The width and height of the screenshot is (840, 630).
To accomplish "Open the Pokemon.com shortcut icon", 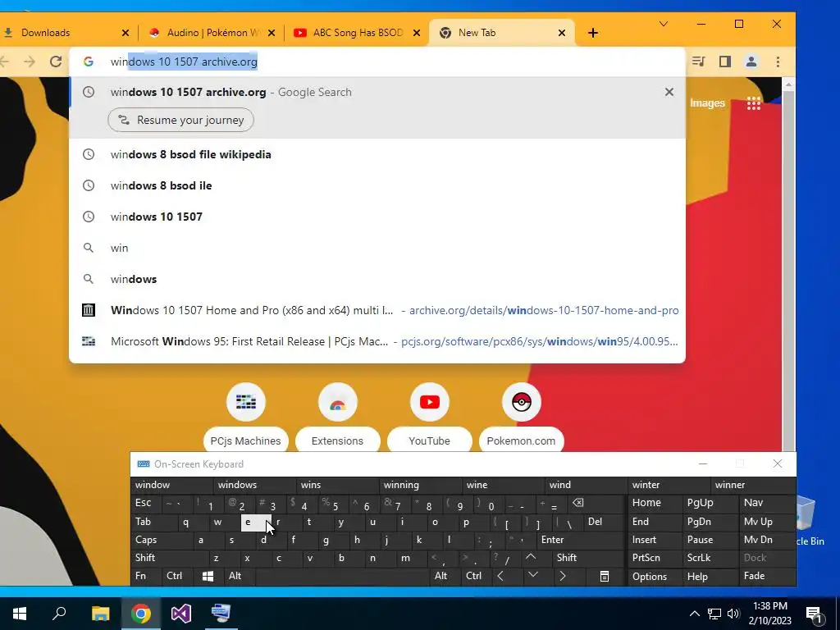I will (521, 402).
